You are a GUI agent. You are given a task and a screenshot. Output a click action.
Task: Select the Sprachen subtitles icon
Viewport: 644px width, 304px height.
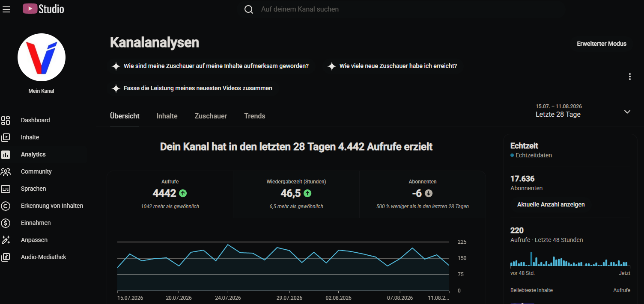[6, 189]
